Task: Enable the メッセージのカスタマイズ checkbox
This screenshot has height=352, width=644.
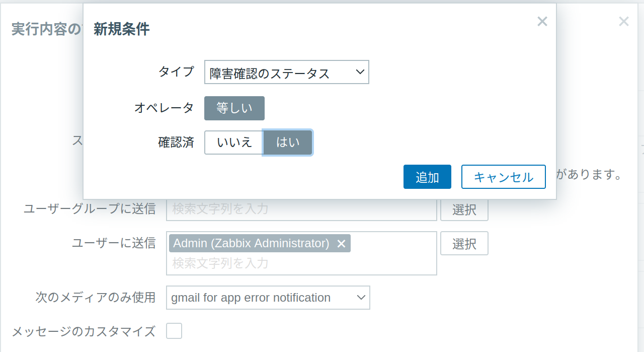Action: [x=174, y=331]
